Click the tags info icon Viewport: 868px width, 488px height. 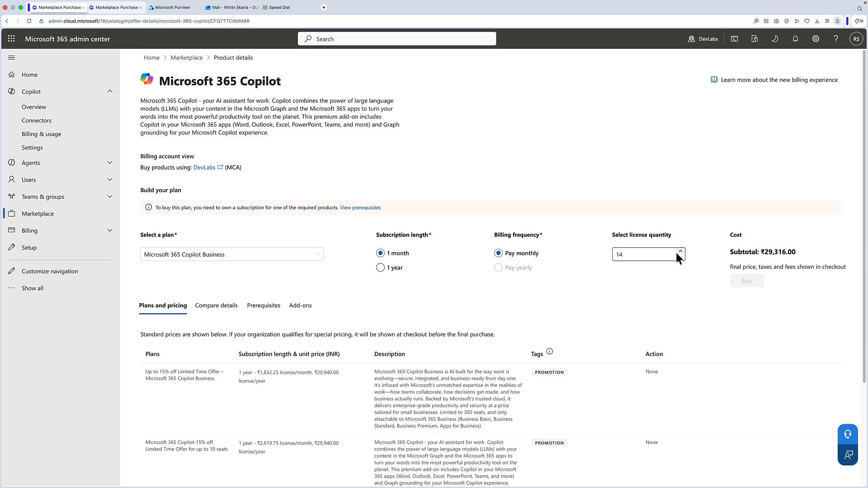point(549,351)
